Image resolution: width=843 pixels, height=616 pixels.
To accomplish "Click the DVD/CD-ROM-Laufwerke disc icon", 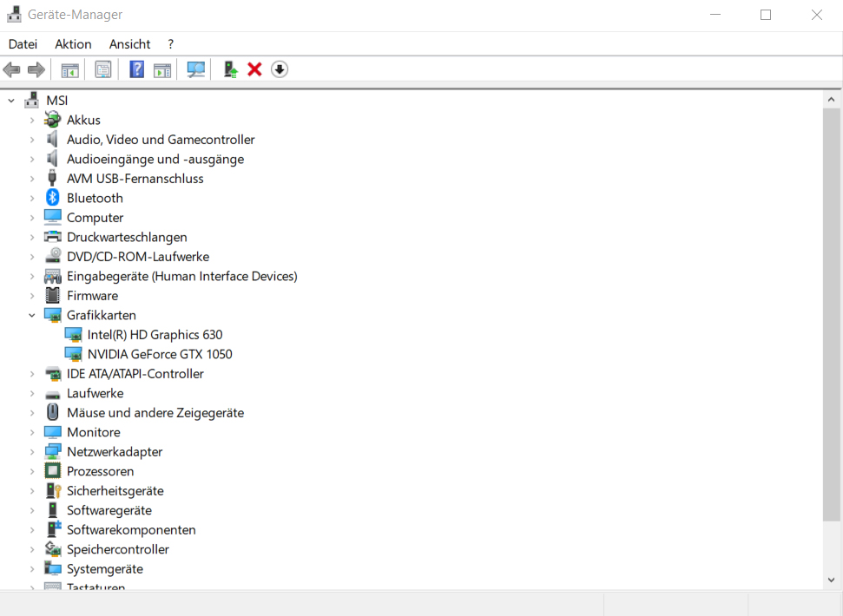I will coord(53,256).
